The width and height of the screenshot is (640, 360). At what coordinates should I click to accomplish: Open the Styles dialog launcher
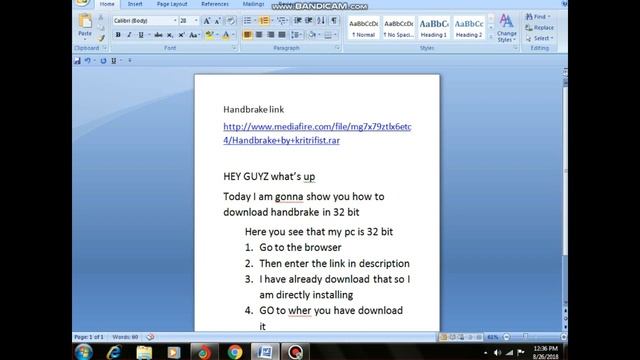516,48
